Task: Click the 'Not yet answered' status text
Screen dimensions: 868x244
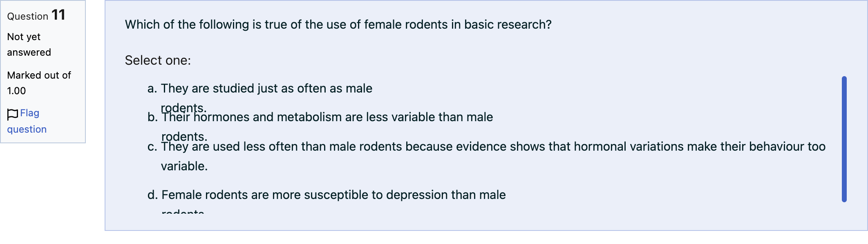Action: click(29, 45)
